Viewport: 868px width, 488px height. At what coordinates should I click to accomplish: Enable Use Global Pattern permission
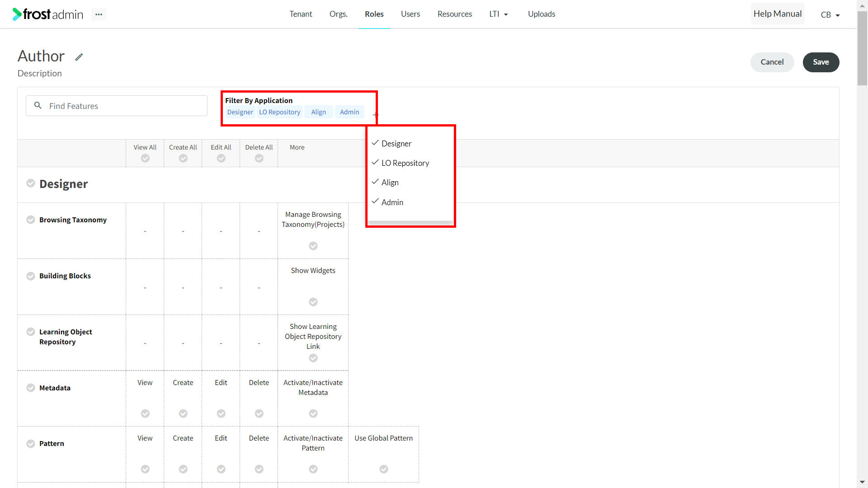384,469
